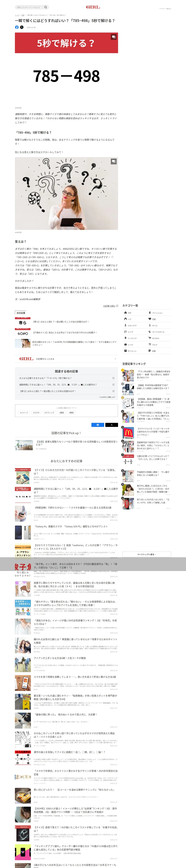Open article 最後の顔に笑った 鳥のぬいぐるみ
This screenshot has height=868, width=186.
[65, 714]
